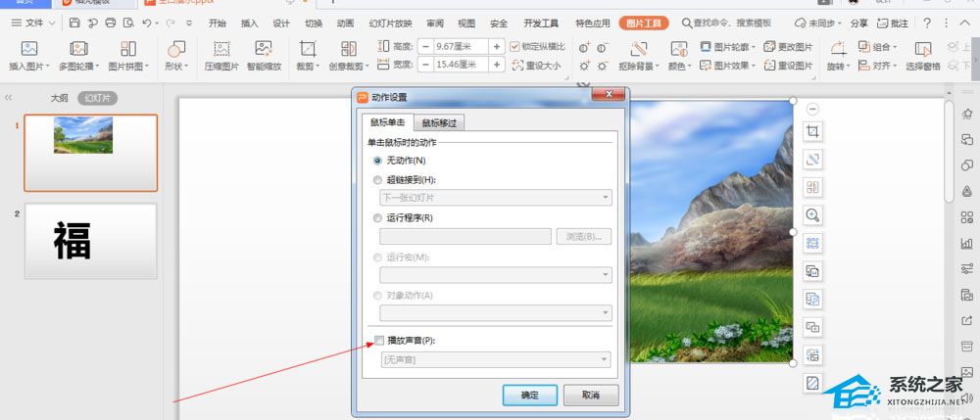The width and height of the screenshot is (980, 420).
Task: Click the vertical scrollbar of the slide editor
Action: click(949, 150)
